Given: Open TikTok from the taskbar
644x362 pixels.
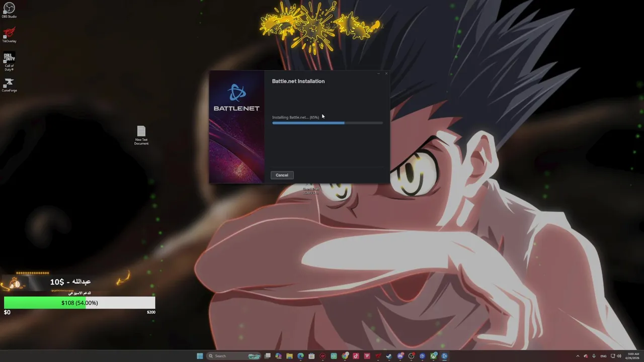Looking at the screenshot, I should [356, 356].
